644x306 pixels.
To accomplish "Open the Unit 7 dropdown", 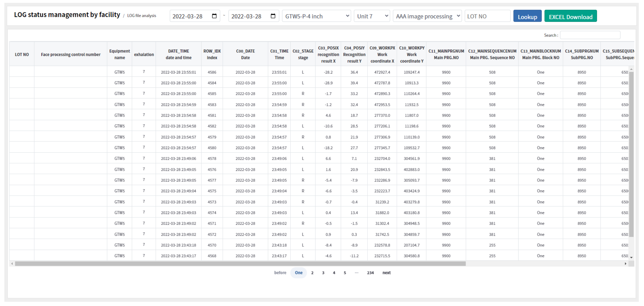I will click(x=372, y=16).
